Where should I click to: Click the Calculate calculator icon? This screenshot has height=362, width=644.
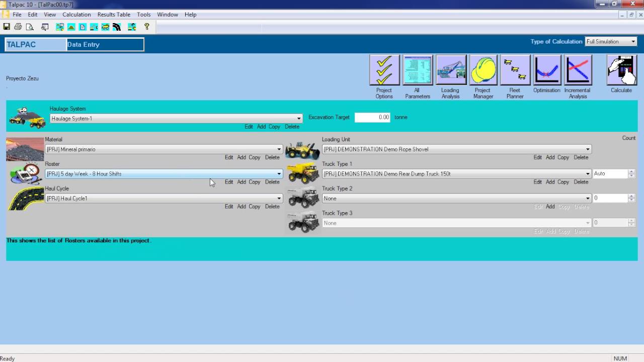click(622, 70)
